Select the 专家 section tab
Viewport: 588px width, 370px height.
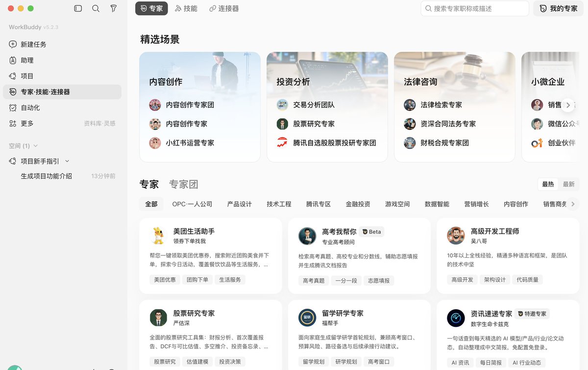coord(149,184)
